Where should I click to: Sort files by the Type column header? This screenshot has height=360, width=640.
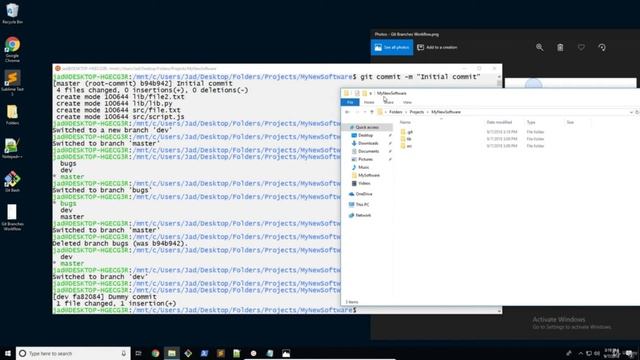(x=531, y=122)
